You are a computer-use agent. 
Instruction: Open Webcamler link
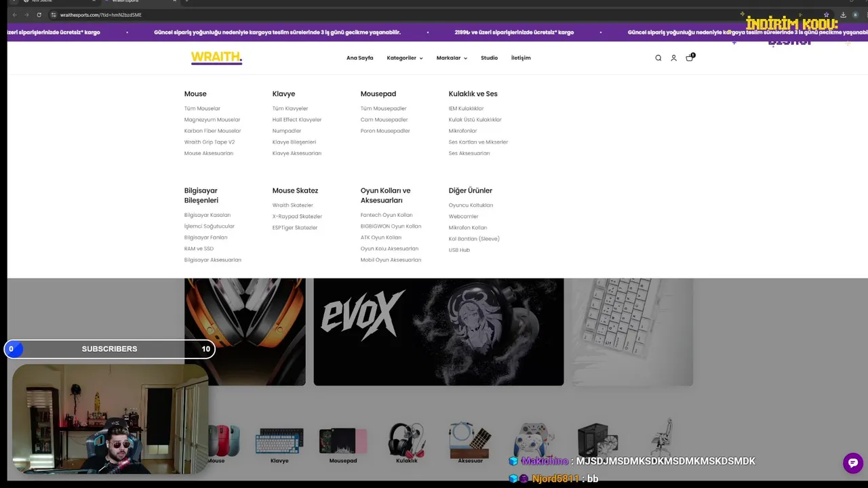pyautogui.click(x=463, y=217)
